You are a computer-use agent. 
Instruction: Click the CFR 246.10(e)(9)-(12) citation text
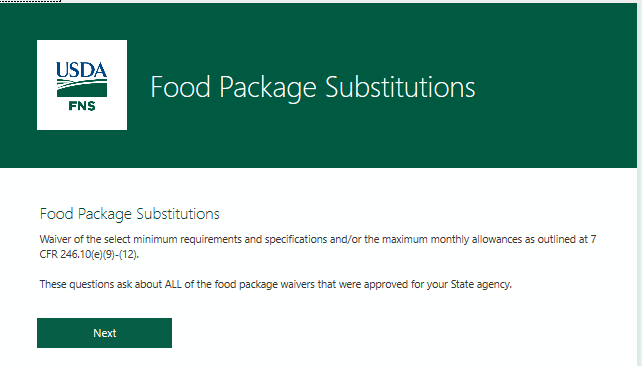click(89, 254)
